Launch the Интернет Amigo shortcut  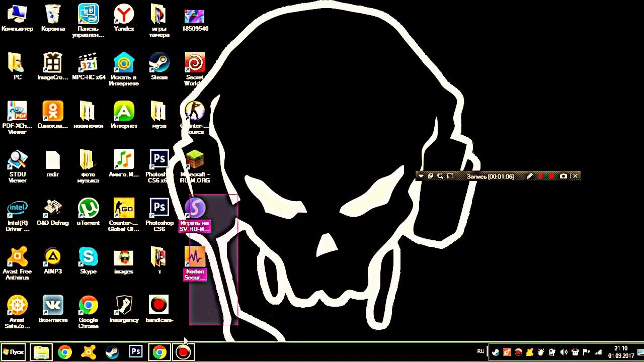(124, 115)
